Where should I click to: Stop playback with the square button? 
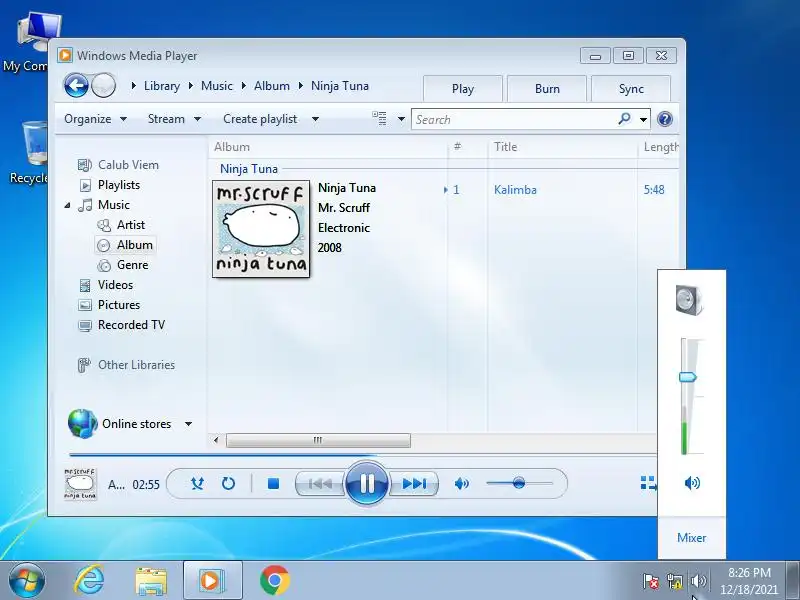273,483
